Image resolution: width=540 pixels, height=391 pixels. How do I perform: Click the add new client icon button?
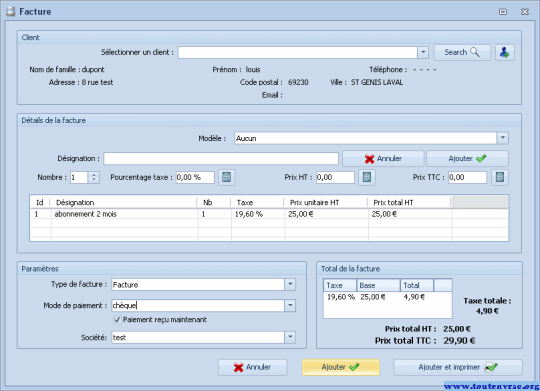(505, 53)
